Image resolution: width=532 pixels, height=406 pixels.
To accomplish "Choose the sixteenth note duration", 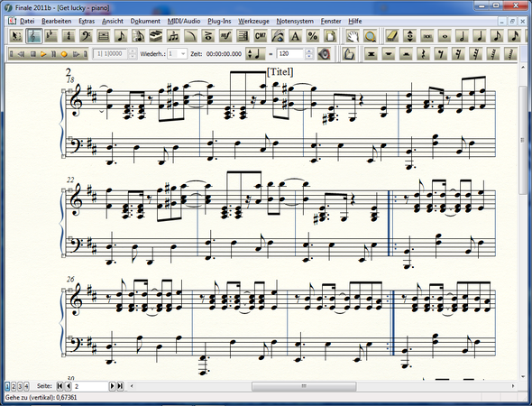I will [x=513, y=36].
